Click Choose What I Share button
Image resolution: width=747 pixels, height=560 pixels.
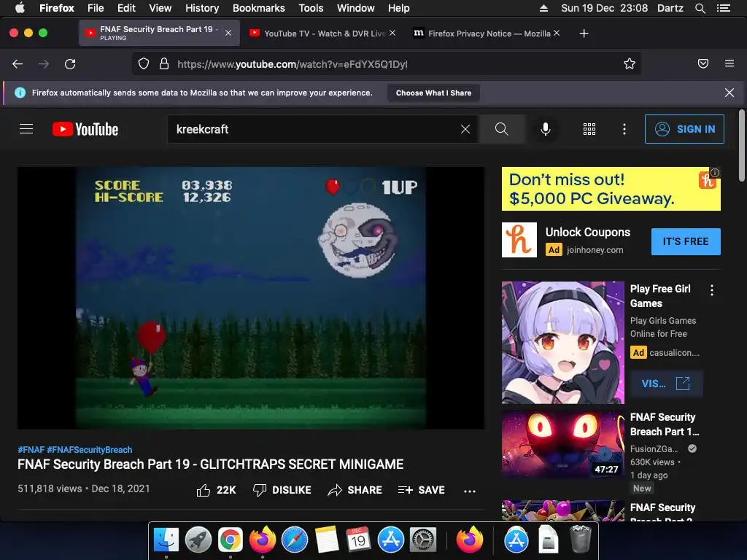click(433, 93)
